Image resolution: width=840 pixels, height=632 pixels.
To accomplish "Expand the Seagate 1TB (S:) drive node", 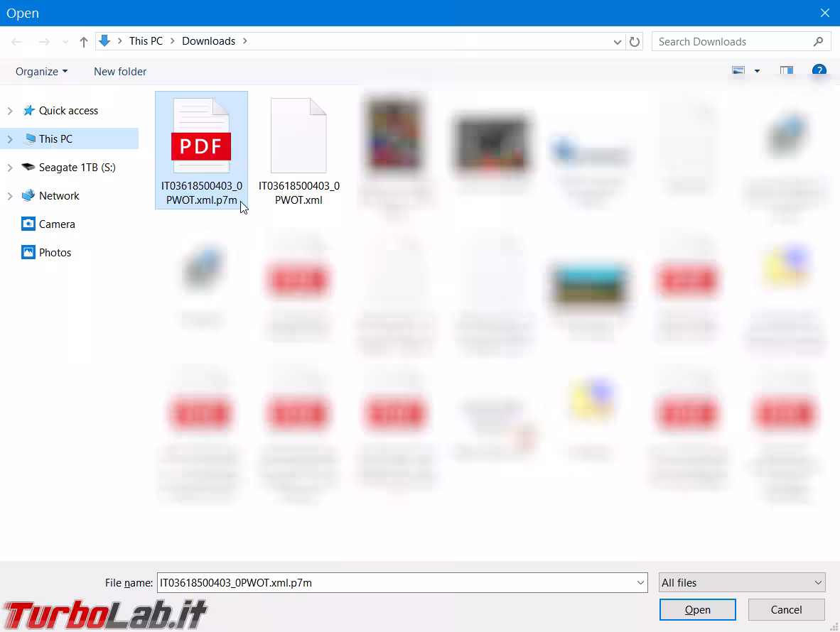I will point(10,168).
